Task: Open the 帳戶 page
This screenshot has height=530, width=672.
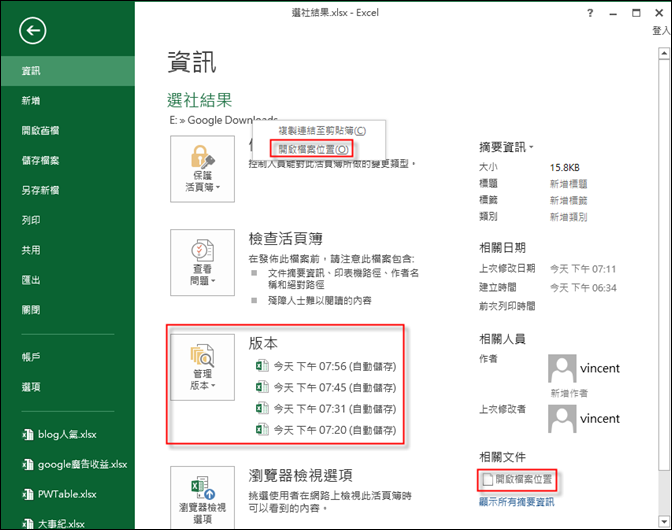Action: click(68, 357)
